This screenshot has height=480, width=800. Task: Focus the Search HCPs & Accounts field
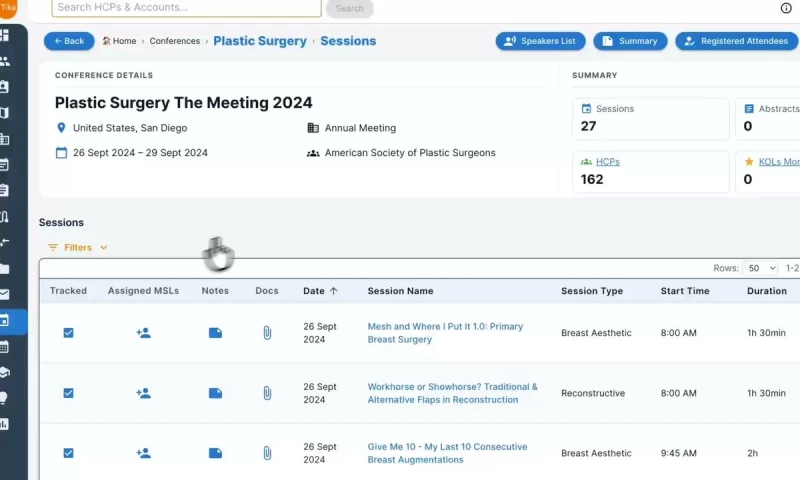pyautogui.click(x=186, y=8)
